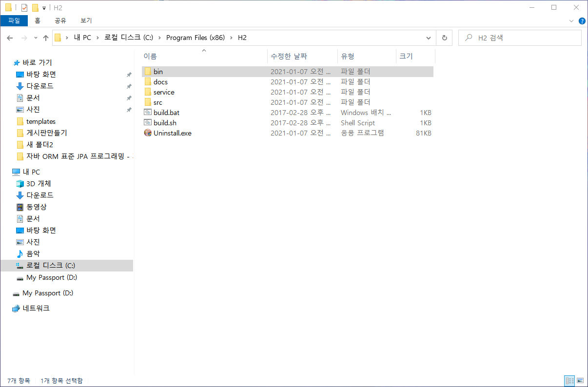Click the build.bat file icon
Image resolution: width=588 pixels, height=387 pixels.
(148, 113)
